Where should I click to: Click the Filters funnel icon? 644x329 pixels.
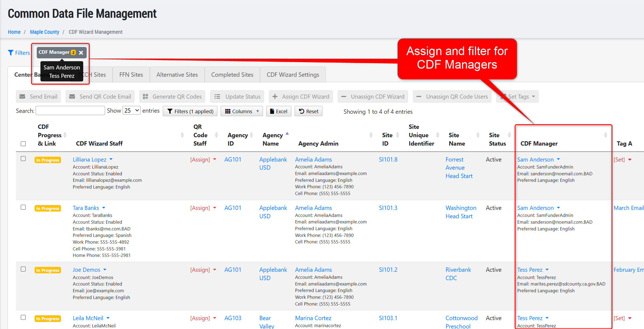pyautogui.click(x=11, y=53)
